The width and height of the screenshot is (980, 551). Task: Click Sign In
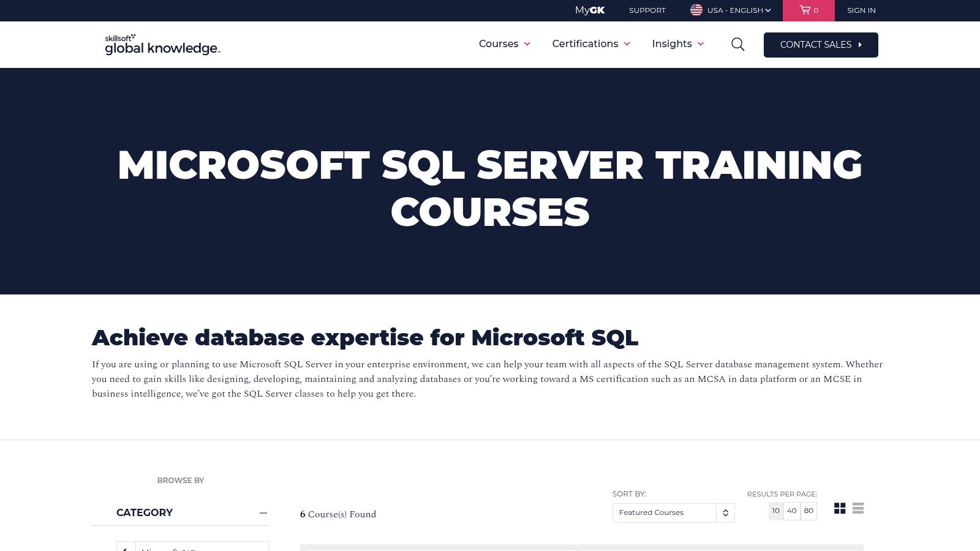coord(861,10)
